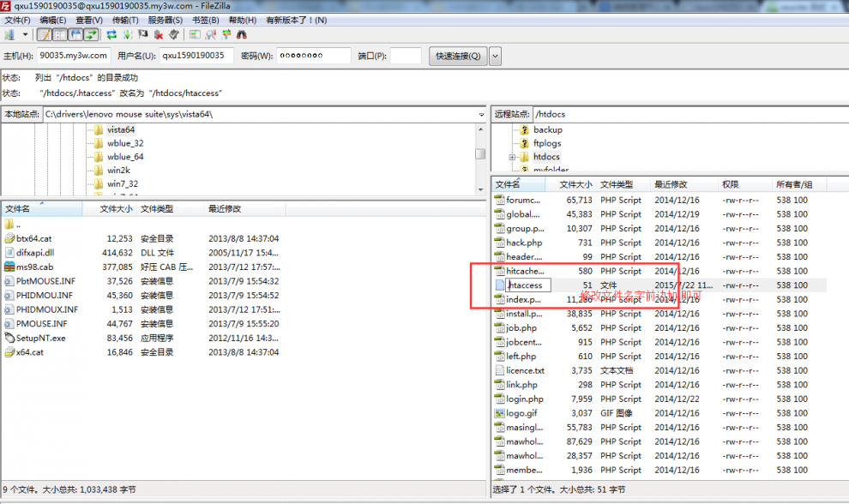Click the cancel current operation flag icon
The width and height of the screenshot is (849, 504).
click(x=143, y=34)
